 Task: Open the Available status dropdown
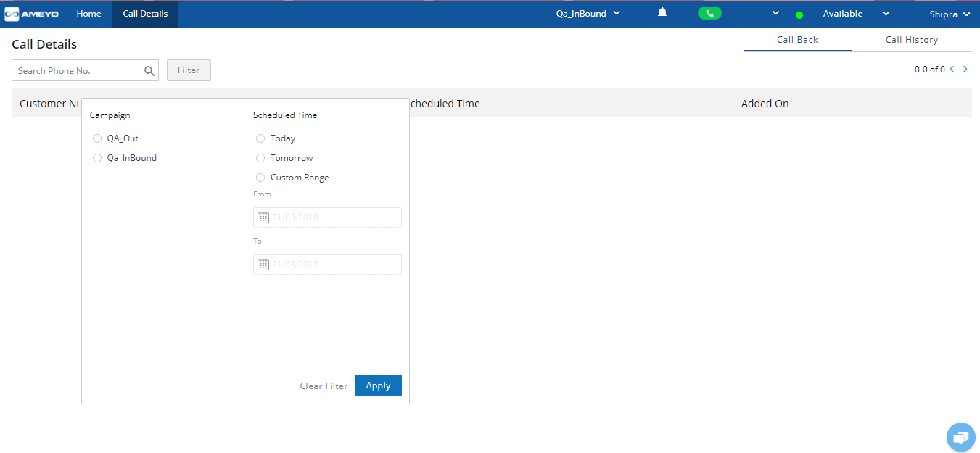click(x=885, y=13)
